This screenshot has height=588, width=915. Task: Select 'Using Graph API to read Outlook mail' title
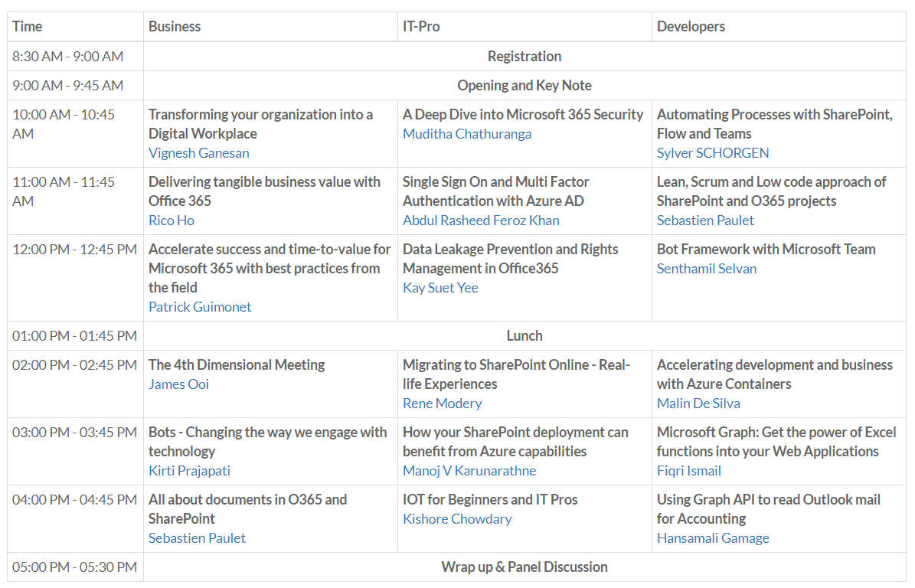[769, 509]
